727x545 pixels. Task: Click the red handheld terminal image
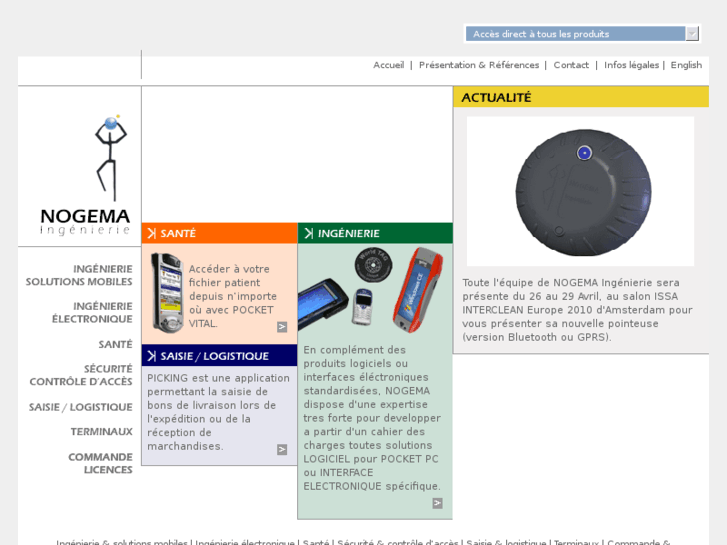(x=417, y=289)
